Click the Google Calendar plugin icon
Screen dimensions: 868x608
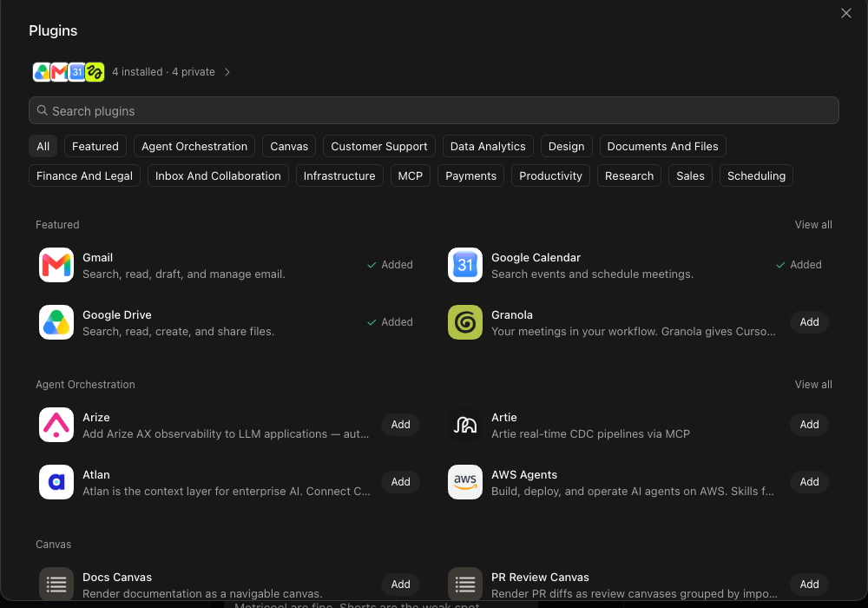pos(465,265)
